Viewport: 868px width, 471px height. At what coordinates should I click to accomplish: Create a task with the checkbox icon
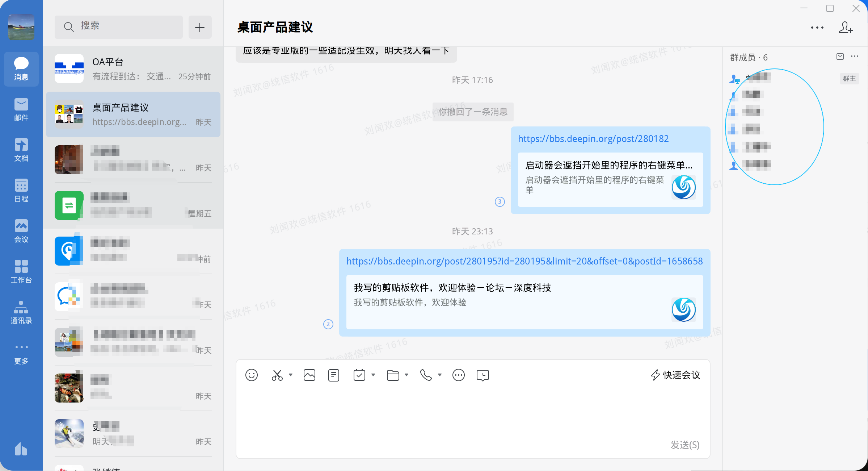pos(359,375)
